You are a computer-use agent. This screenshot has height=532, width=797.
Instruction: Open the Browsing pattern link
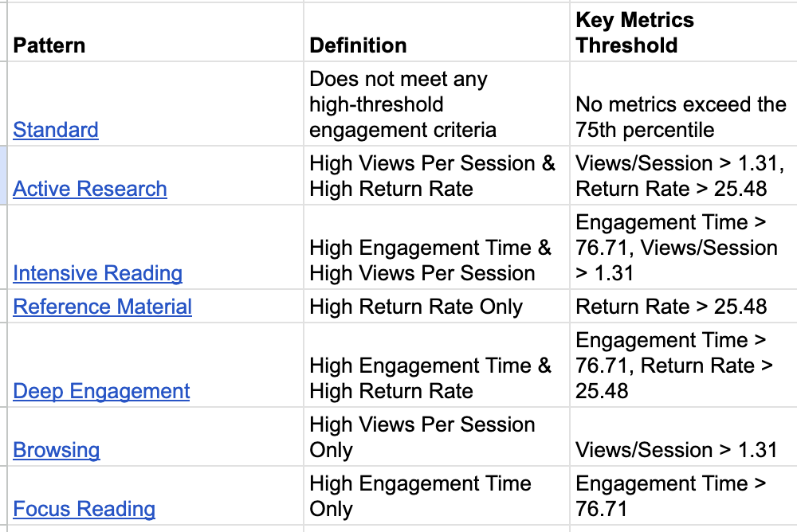click(57, 450)
